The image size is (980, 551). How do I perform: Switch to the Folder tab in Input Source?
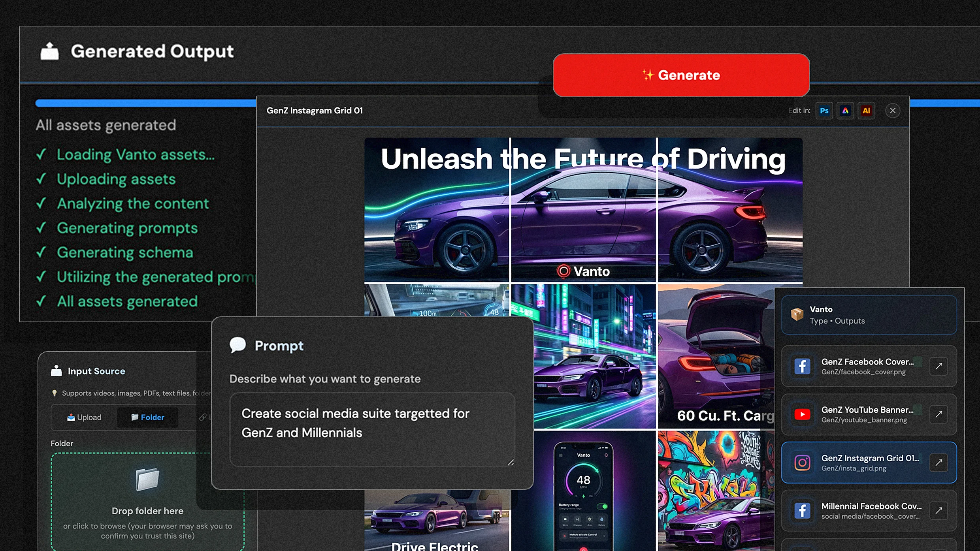[147, 417]
